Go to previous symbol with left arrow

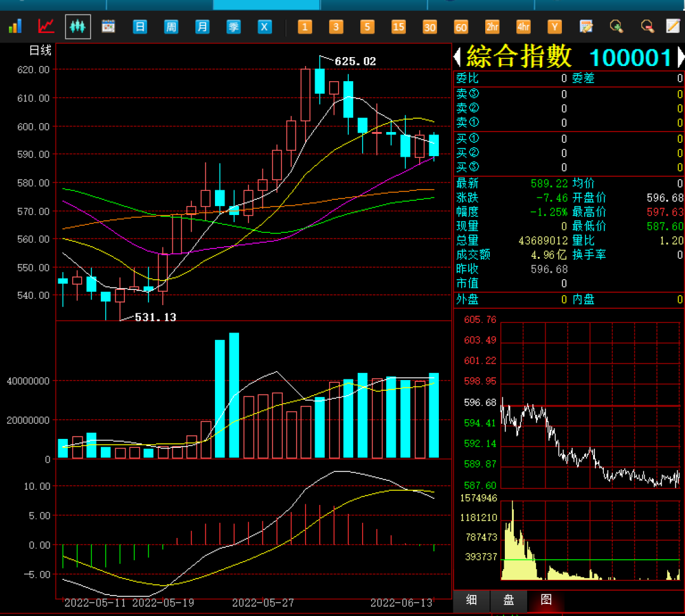(x=457, y=57)
